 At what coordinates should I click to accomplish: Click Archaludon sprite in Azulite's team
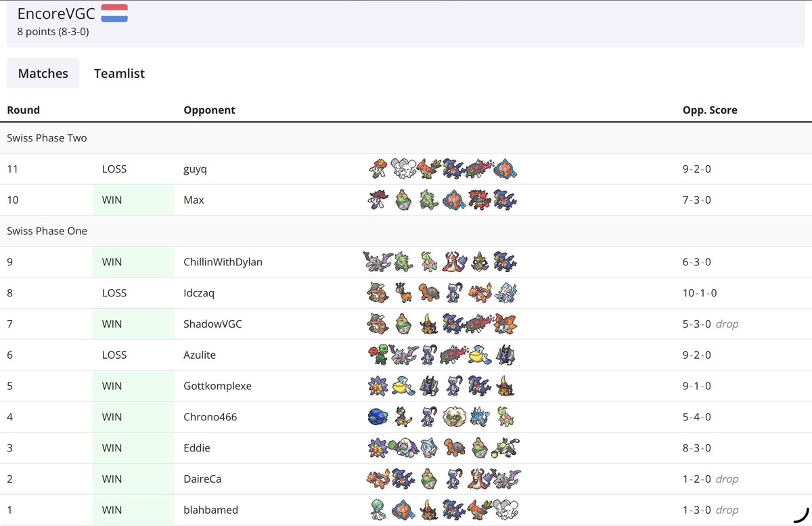505,355
